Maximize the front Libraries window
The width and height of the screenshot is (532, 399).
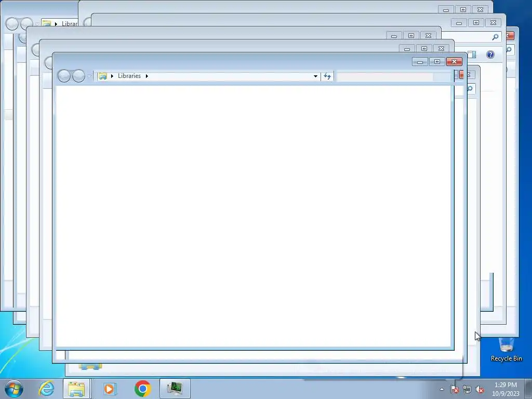[x=437, y=61]
